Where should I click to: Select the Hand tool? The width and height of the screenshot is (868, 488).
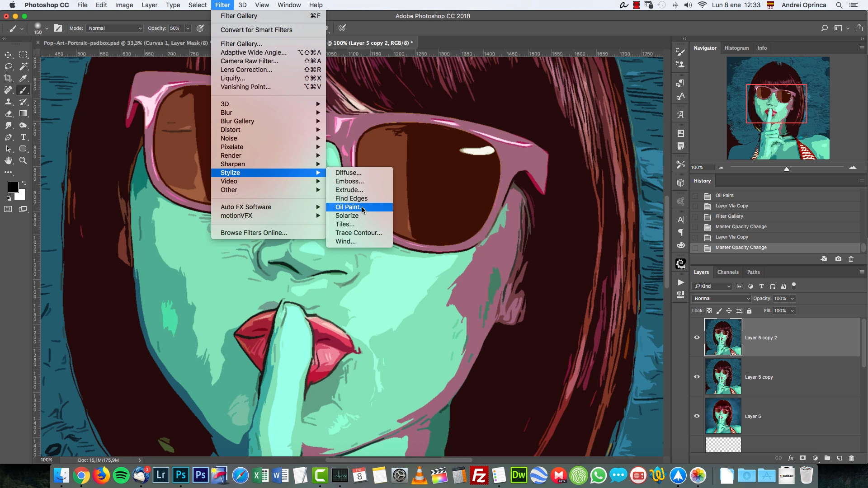click(8, 160)
